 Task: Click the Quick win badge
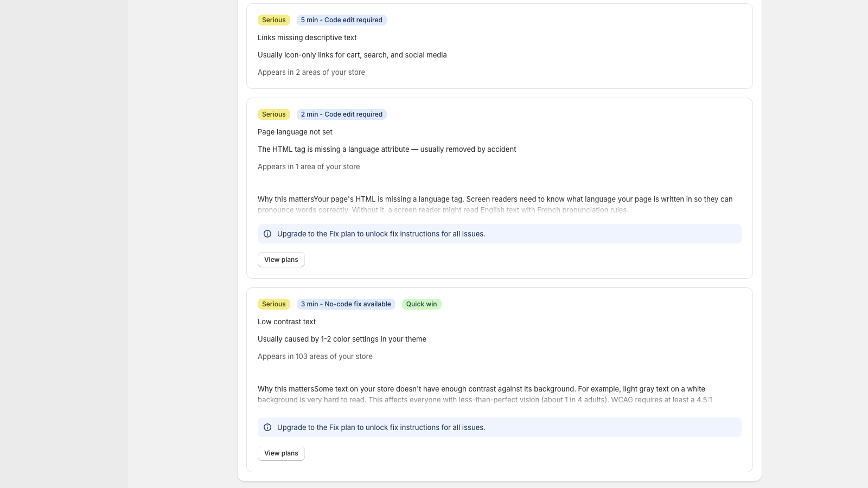tap(422, 304)
